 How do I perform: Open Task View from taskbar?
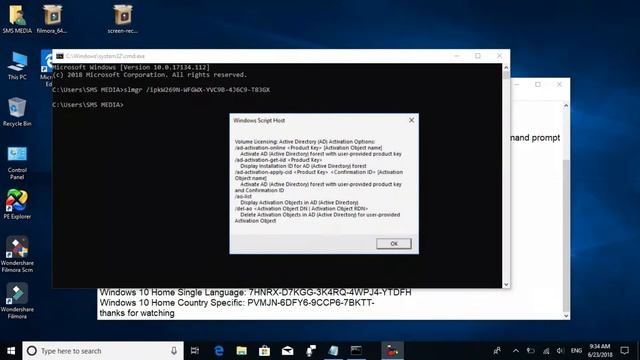[195, 351]
